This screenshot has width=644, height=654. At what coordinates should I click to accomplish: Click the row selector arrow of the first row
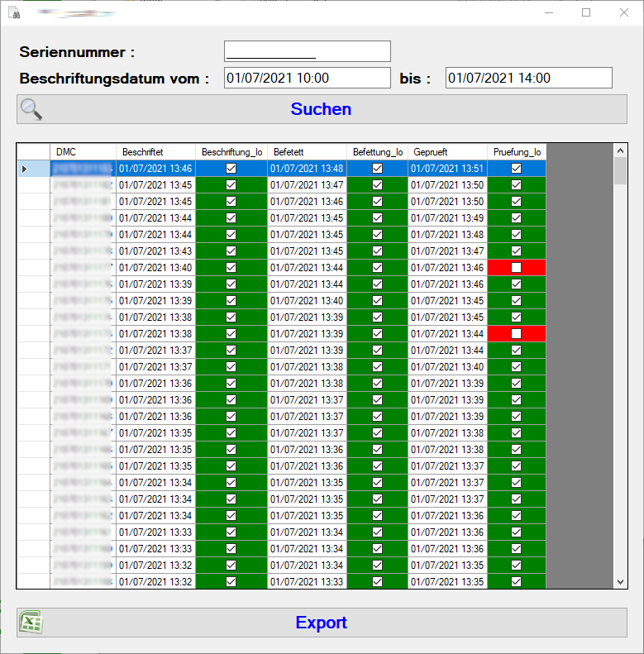tap(25, 169)
